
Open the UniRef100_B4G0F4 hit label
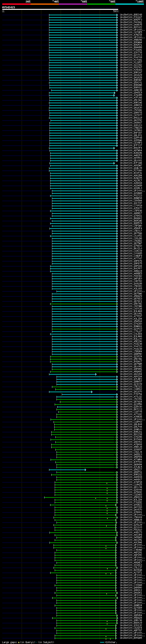coord(131,148)
